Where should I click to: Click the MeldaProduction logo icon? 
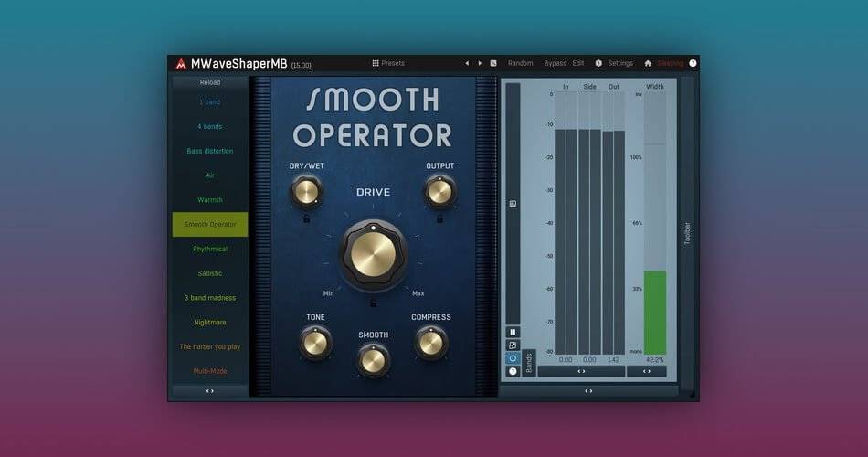coord(181,64)
